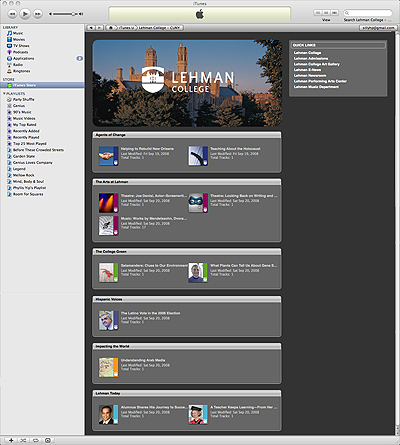
Task: Open Lehman Newsroom quick link
Action: tap(310, 75)
